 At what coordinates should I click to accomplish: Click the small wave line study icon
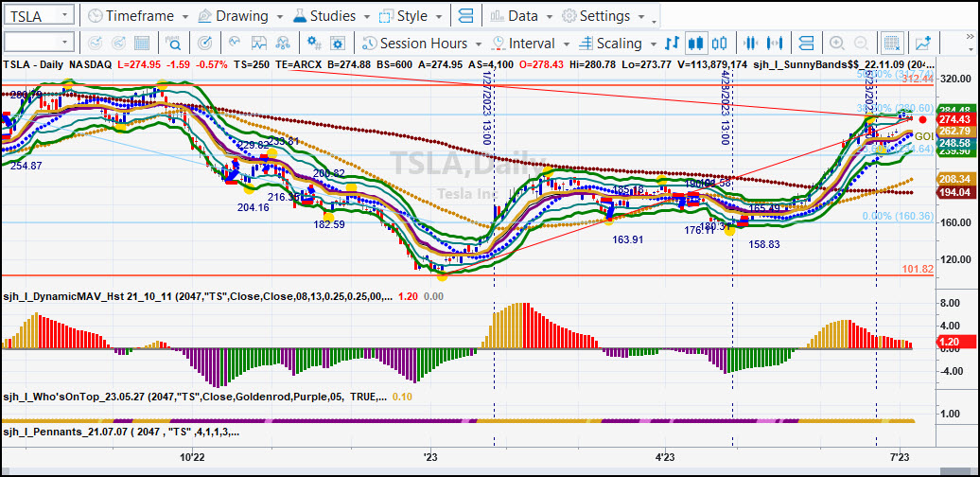point(235,43)
